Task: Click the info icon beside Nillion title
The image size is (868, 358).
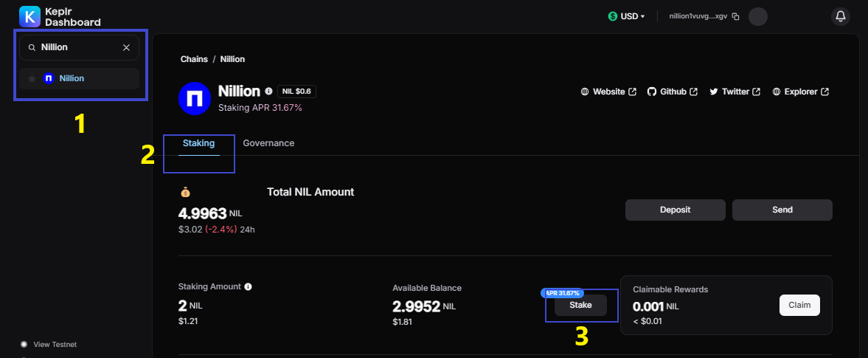Action: click(x=268, y=91)
